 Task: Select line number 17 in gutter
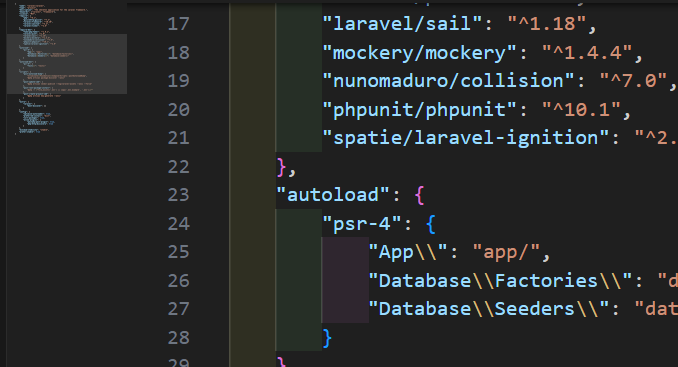tap(179, 24)
